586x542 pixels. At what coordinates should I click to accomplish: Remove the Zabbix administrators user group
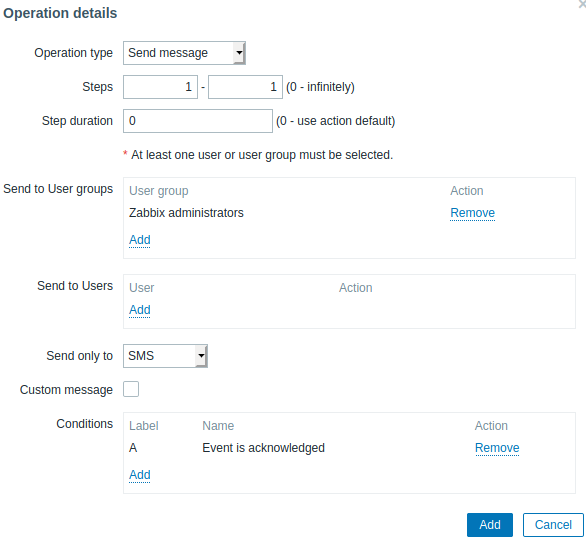pos(472,213)
